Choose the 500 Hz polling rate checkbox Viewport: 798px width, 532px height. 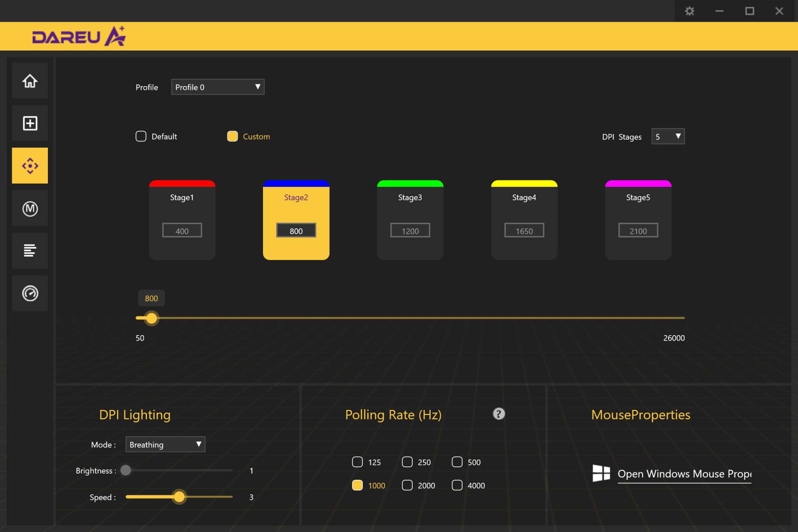457,462
